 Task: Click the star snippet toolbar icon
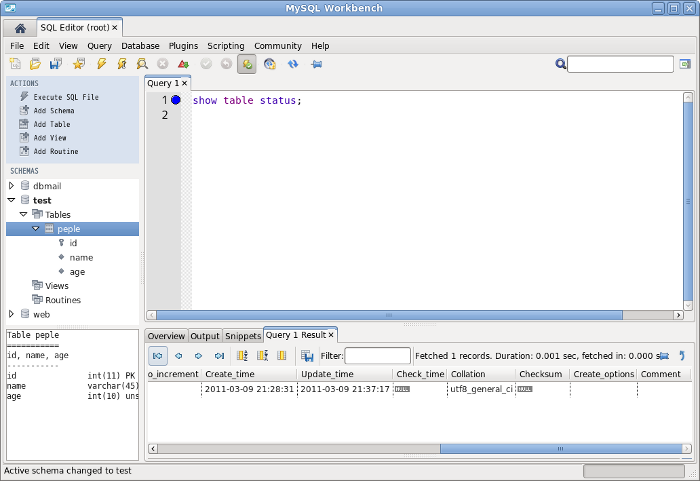(x=79, y=64)
